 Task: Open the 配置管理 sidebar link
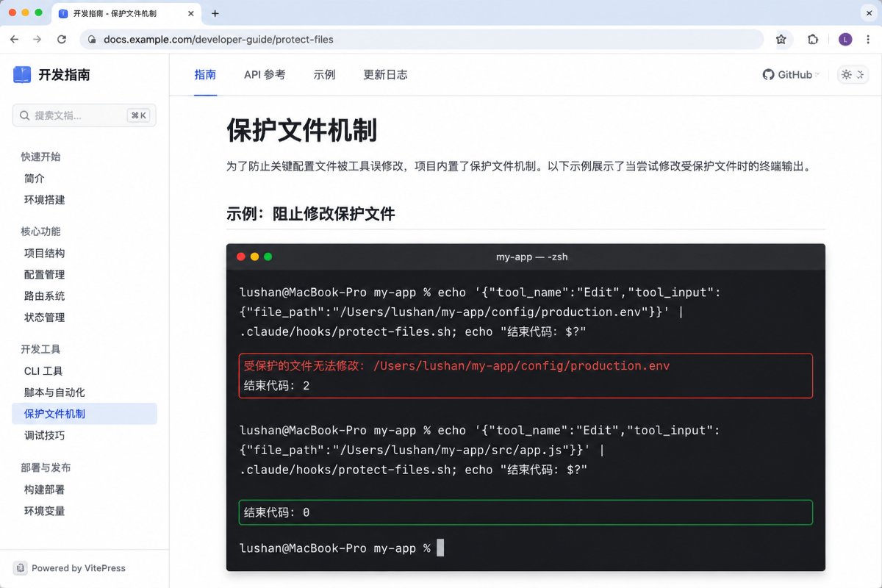coord(44,274)
